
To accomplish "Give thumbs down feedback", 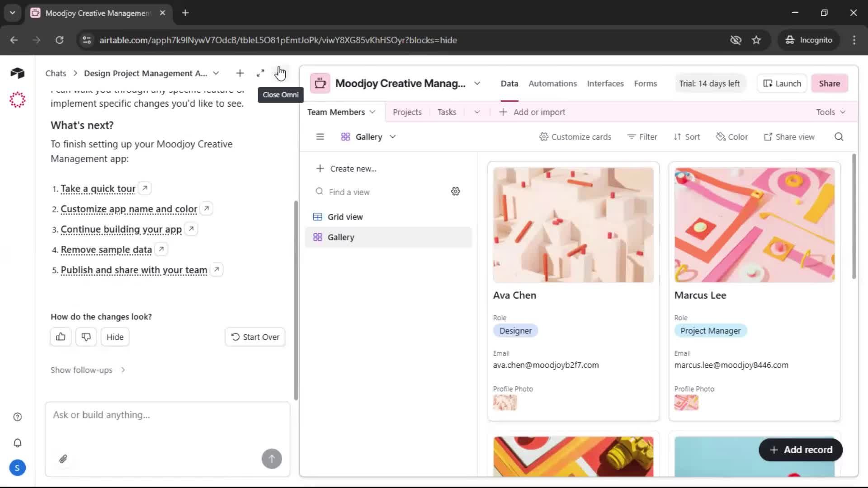I will pyautogui.click(x=86, y=337).
